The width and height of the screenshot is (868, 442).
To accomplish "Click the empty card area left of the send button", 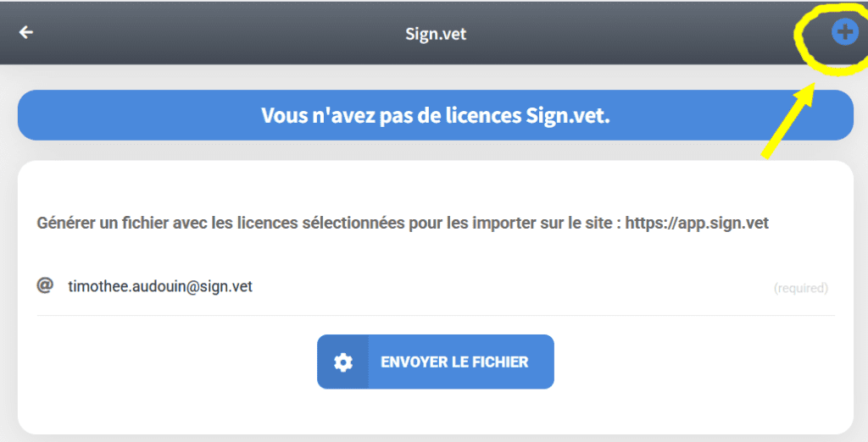I will (170, 362).
